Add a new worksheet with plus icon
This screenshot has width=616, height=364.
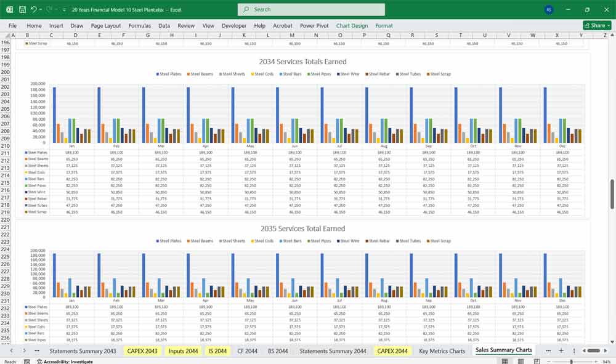pyautogui.click(x=562, y=350)
